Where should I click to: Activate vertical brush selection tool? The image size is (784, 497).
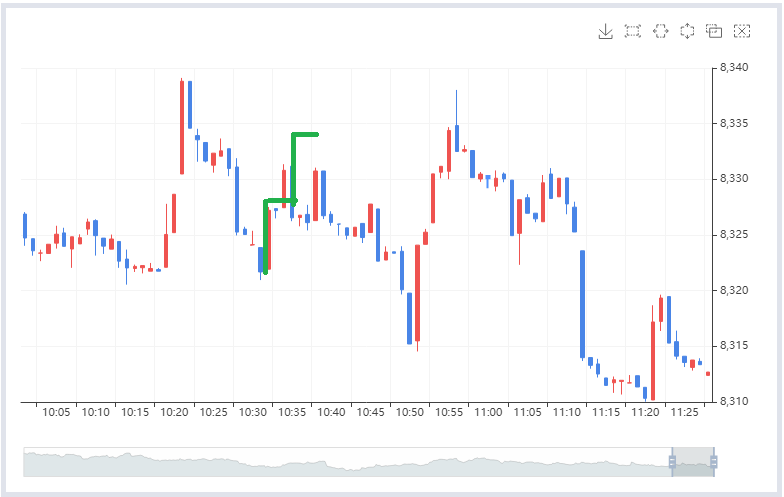688,32
